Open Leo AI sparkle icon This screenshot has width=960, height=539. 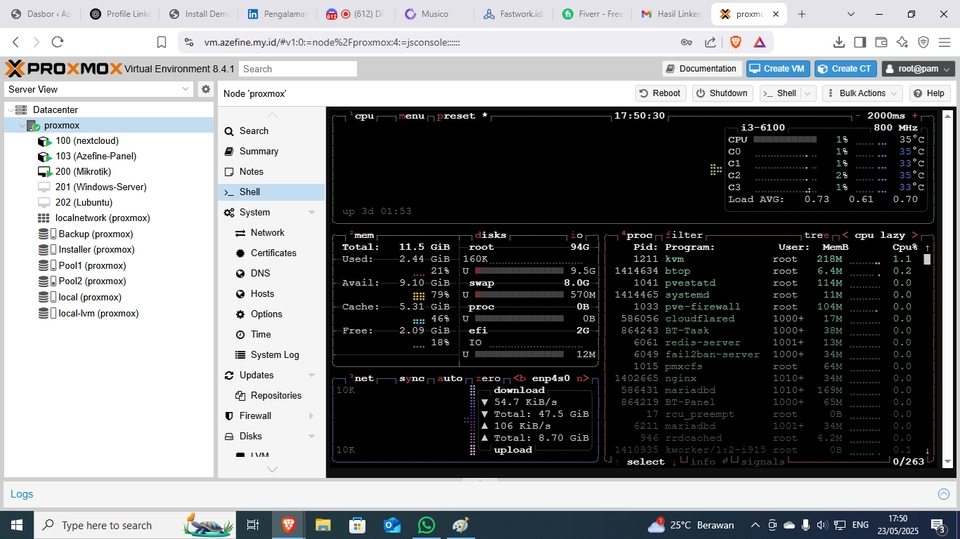click(x=902, y=42)
